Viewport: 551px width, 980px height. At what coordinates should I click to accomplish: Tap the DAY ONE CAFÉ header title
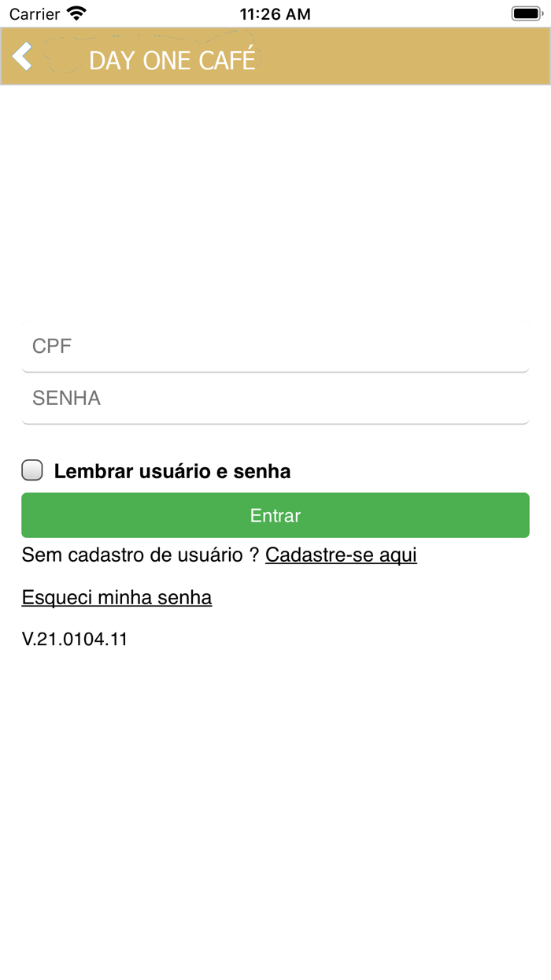tap(172, 60)
